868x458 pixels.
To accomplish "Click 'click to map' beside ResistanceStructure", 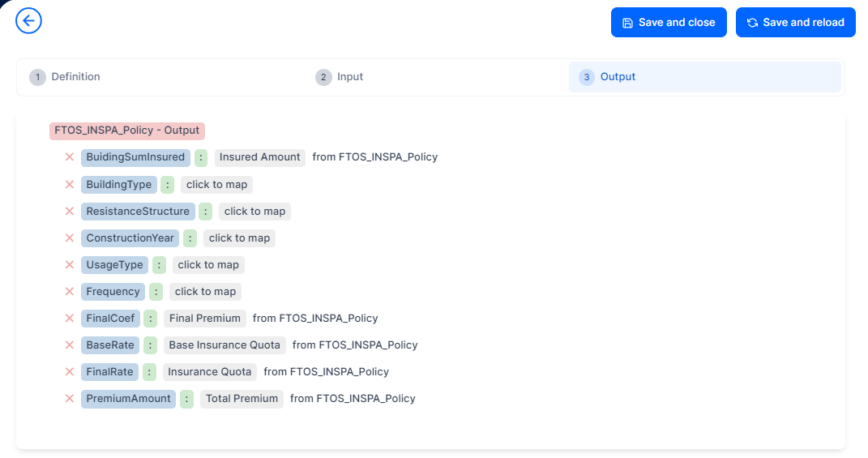I will click(x=254, y=212).
